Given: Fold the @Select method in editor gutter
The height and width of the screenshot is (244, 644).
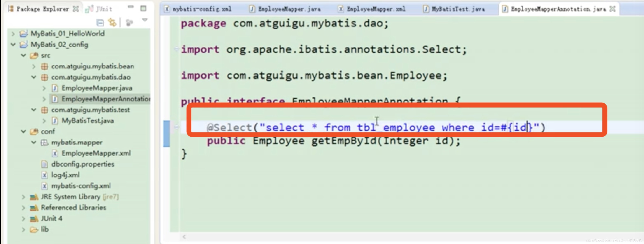Looking at the screenshot, I should (x=176, y=127).
